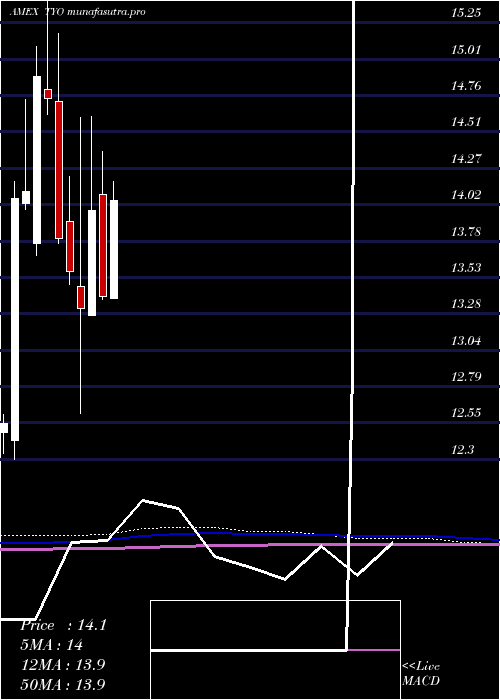Screen dimensions: 500x700
Task: Click the 5MA : 14 readout
Action: pyautogui.click(x=52, y=645)
